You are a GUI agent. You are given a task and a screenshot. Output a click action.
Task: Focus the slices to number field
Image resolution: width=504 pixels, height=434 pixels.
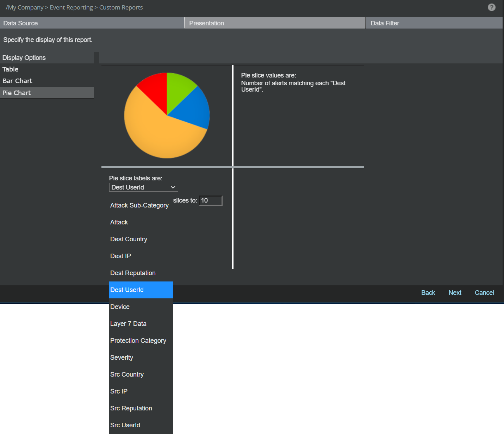tap(211, 200)
